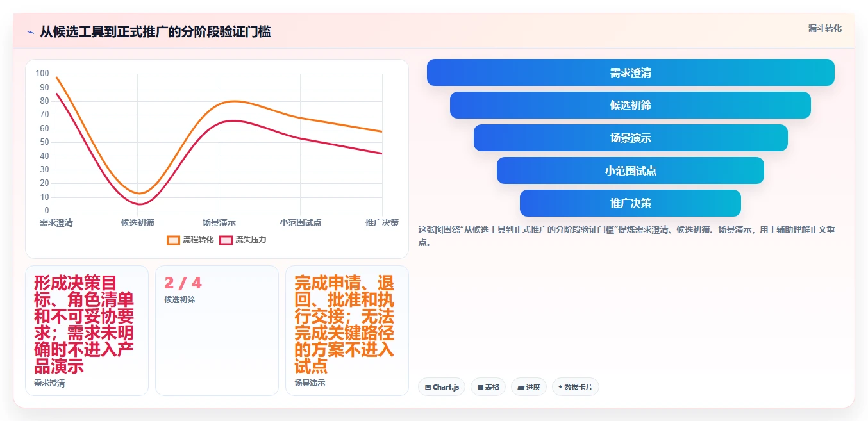Click the diamond icon in 数据卡片 chip

click(560, 387)
